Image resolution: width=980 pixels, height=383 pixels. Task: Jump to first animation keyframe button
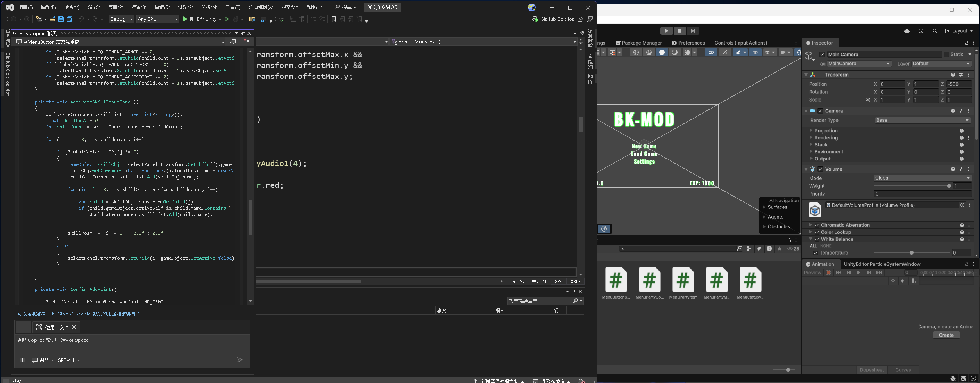coord(839,273)
